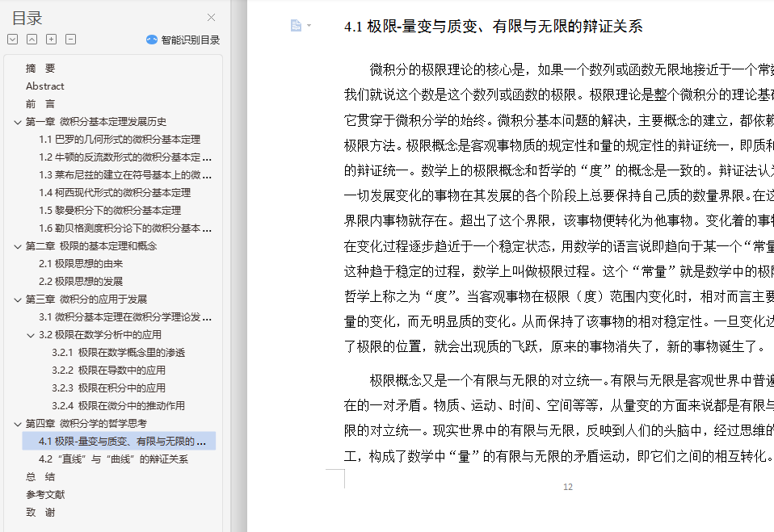Open 1.5 黎曼积分下的微积分基本定理
This screenshot has width=774, height=532.
(x=110, y=211)
